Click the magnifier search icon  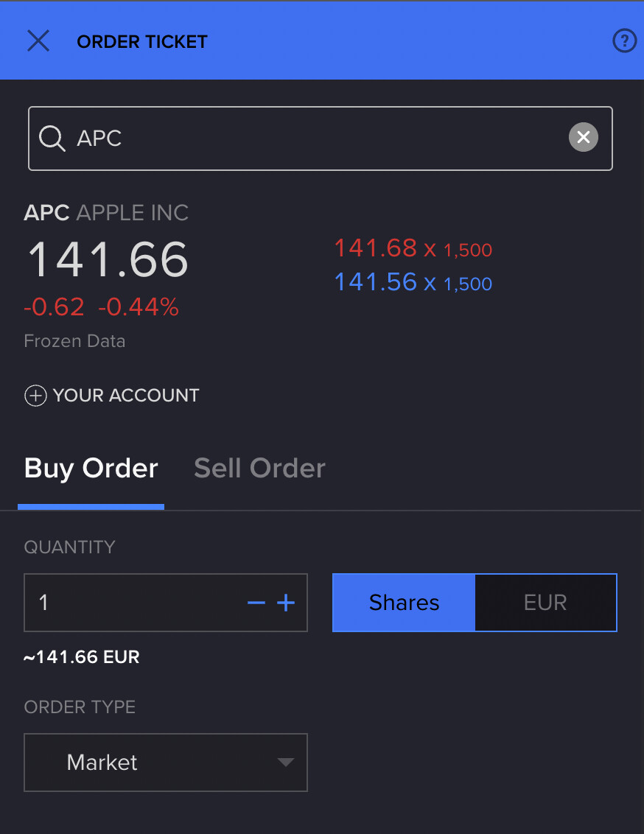52,139
